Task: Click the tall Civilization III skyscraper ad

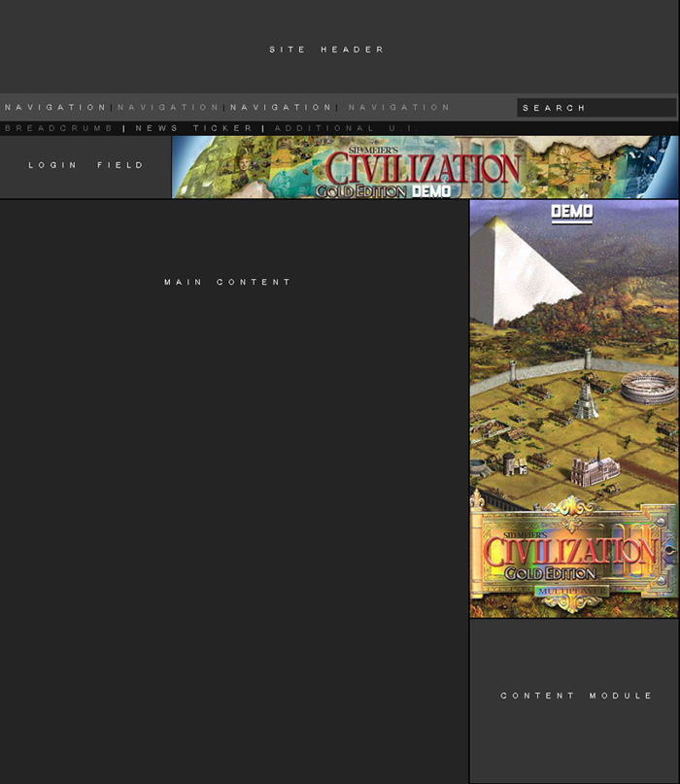Action: click(574, 409)
